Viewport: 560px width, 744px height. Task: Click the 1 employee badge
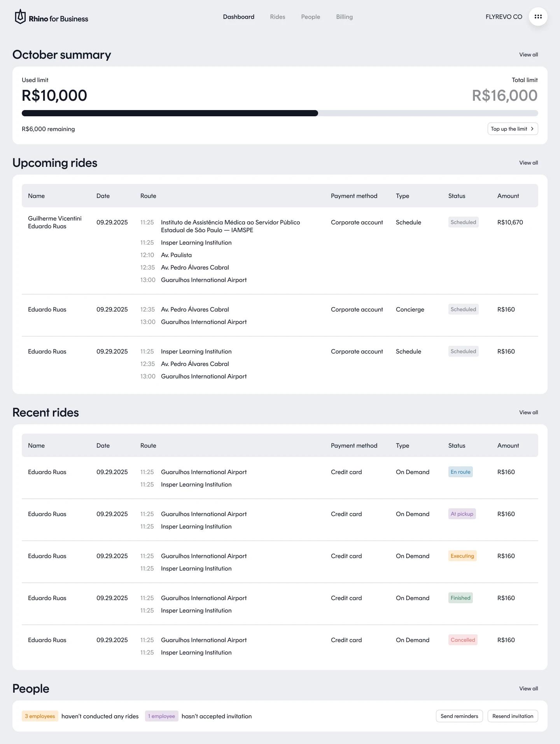[x=162, y=716]
